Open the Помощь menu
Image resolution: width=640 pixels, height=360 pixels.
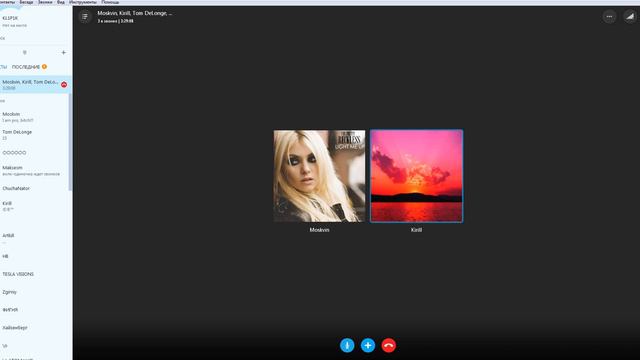tap(110, 2)
